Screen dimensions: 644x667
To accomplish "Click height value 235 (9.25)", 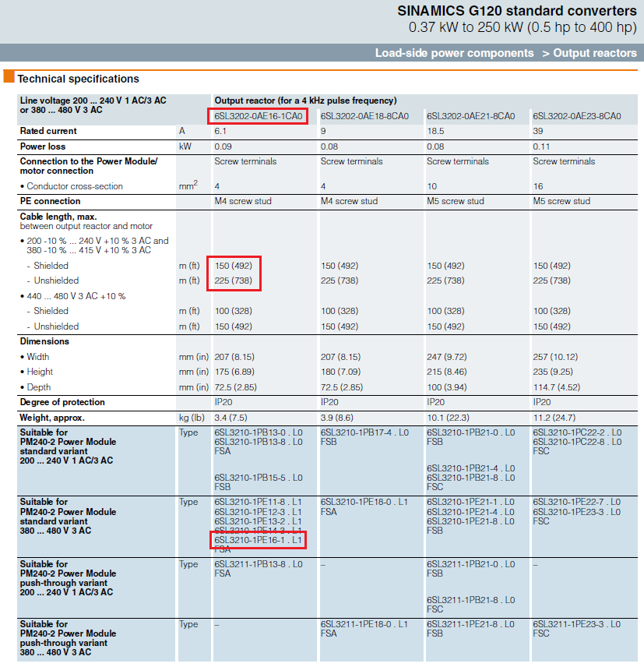I will tap(553, 372).
